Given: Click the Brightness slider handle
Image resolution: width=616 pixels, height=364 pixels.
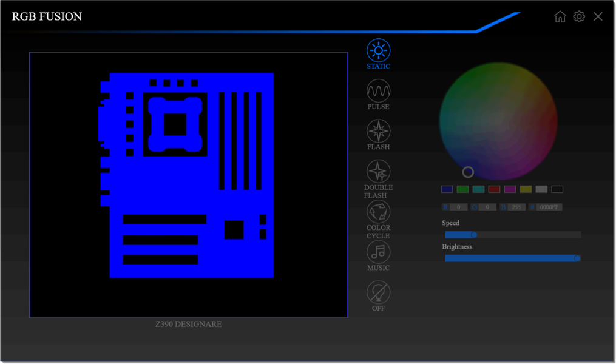Looking at the screenshot, I should [577, 258].
